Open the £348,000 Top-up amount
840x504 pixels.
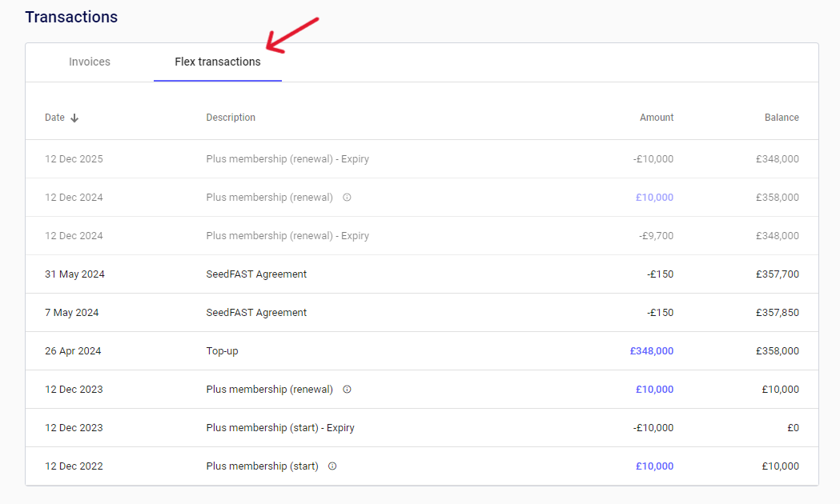click(651, 351)
